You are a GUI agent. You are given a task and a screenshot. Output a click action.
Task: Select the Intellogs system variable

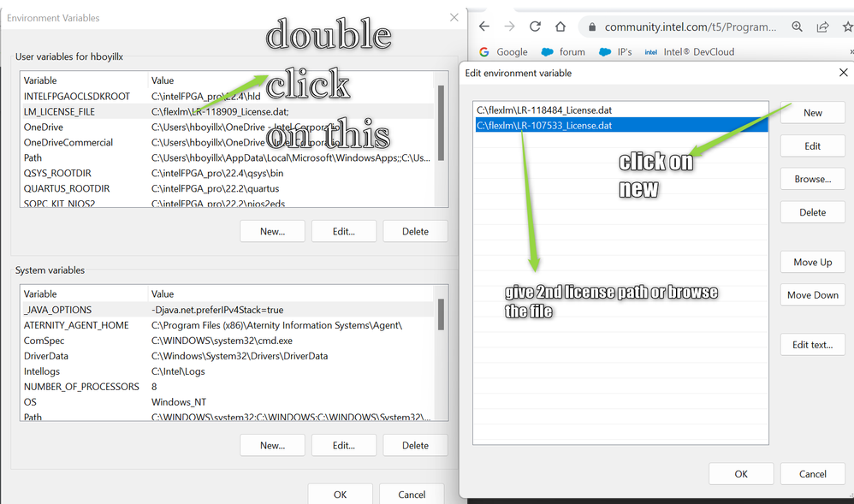[228, 371]
